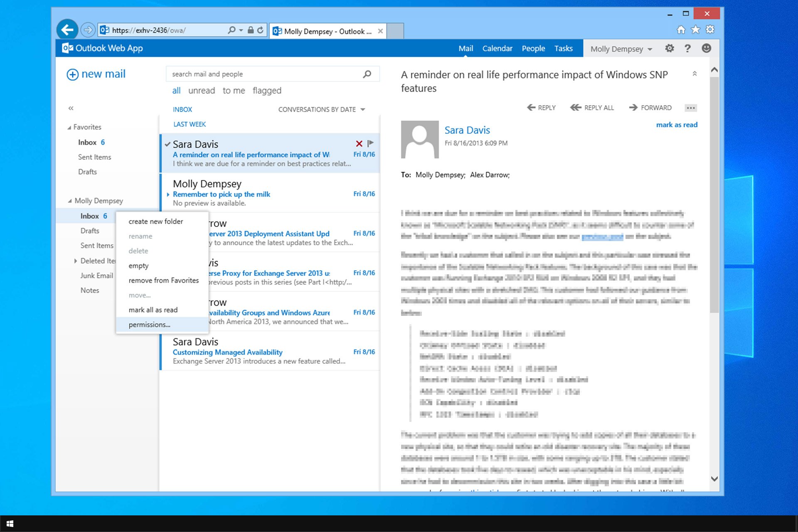Switch to the Tasks module
The width and height of the screenshot is (798, 532).
(x=563, y=49)
